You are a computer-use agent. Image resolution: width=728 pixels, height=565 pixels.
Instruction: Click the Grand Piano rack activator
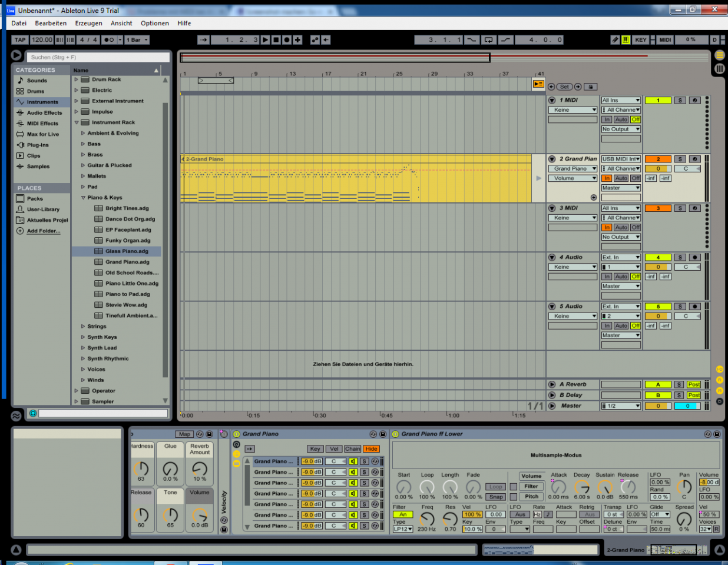pos(237,434)
